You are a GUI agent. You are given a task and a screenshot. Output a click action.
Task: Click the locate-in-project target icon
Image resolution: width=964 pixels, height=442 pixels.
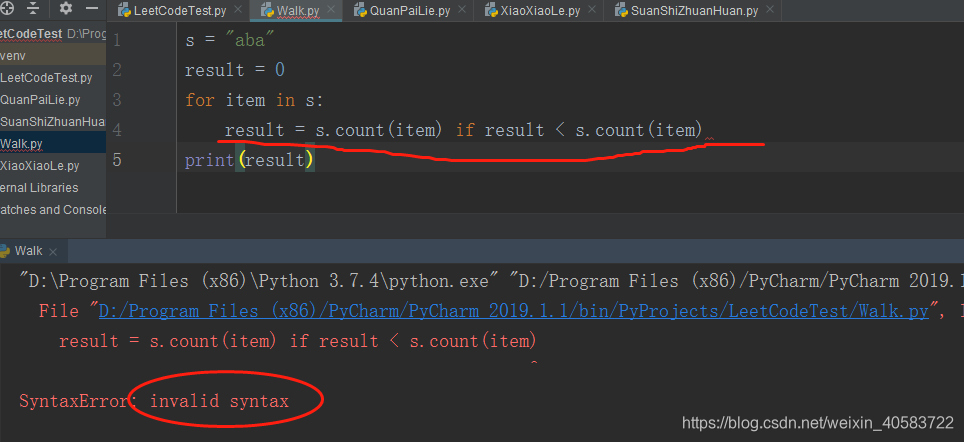coord(7,9)
